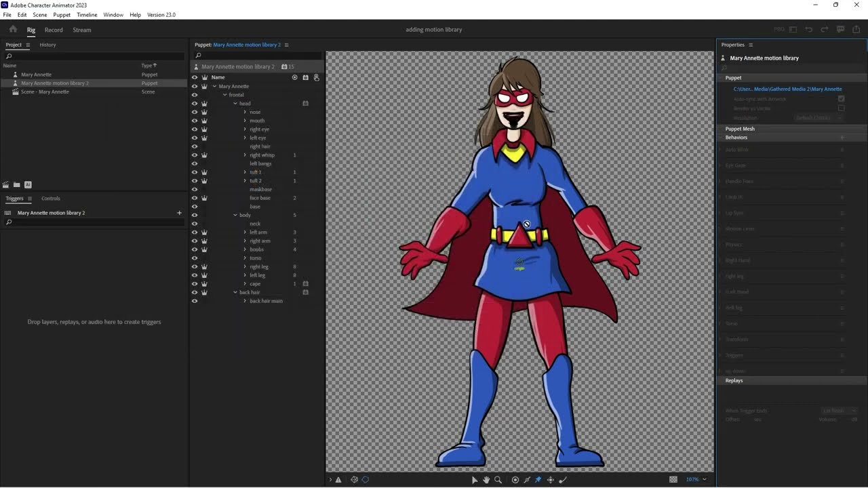The height and width of the screenshot is (488, 868).
Task: Open the Timeline menu
Action: coord(87,14)
